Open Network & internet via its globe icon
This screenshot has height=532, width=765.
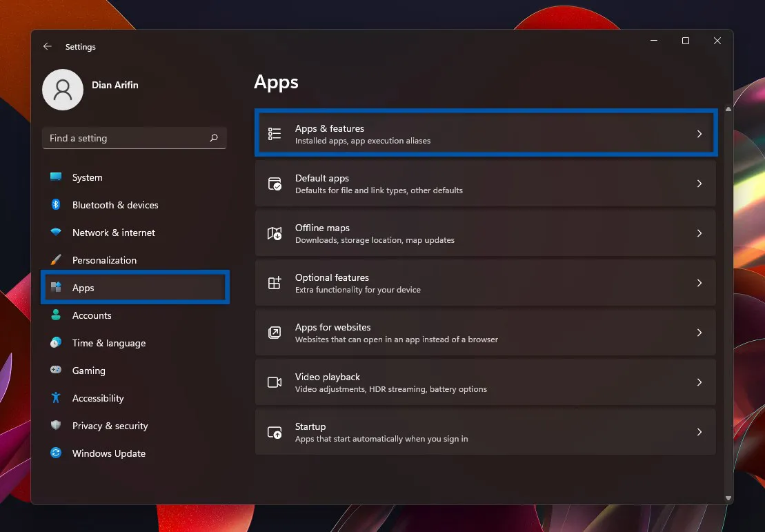point(55,233)
